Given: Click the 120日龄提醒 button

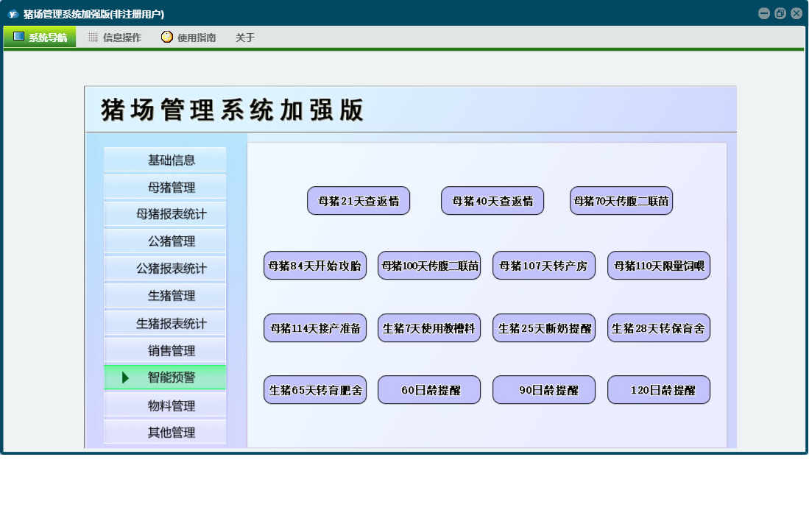Looking at the screenshot, I should [x=659, y=390].
